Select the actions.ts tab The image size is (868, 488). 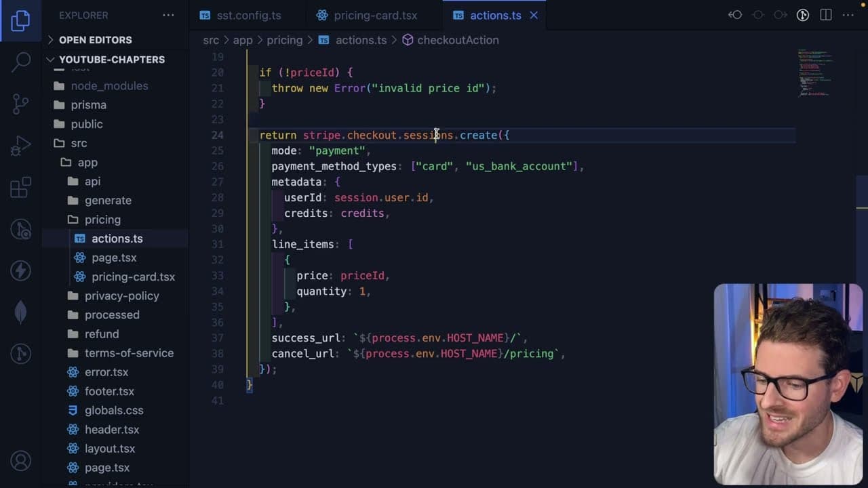494,15
